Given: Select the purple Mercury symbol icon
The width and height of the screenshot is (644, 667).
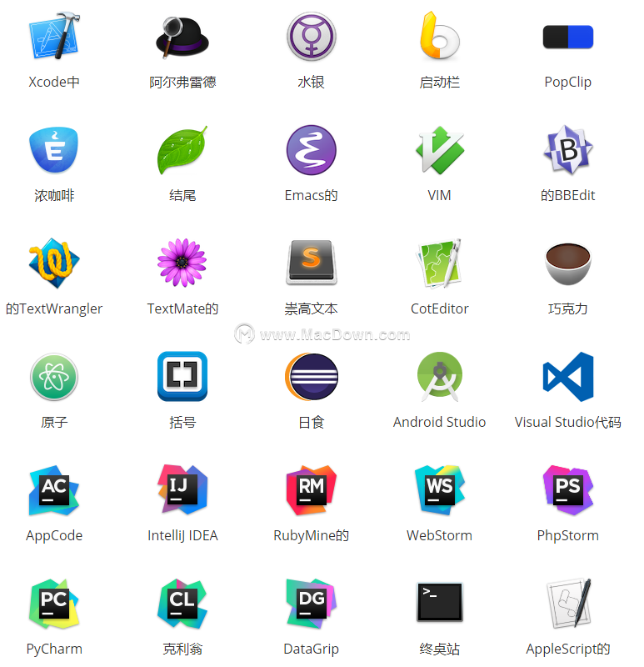Looking at the screenshot, I should 311,37.
